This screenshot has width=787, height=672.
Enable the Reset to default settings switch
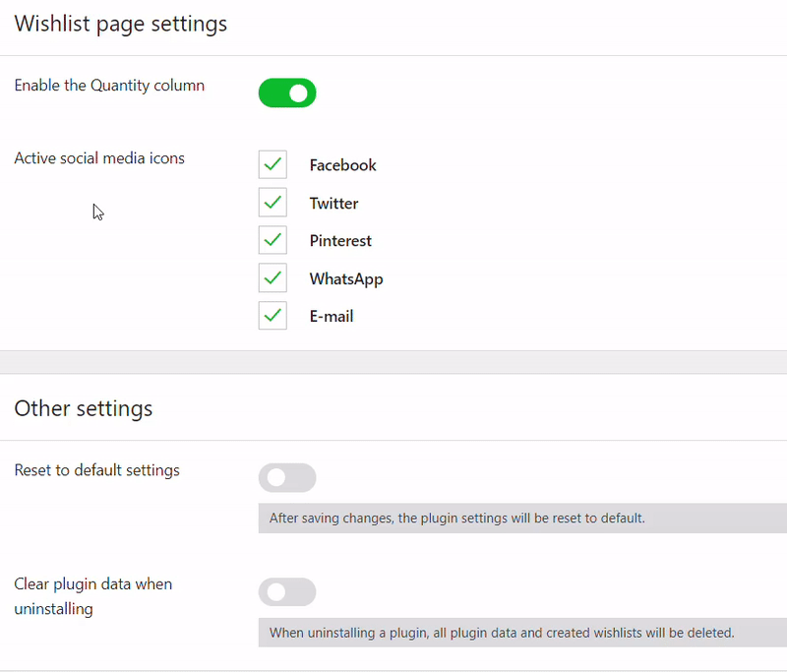287,477
